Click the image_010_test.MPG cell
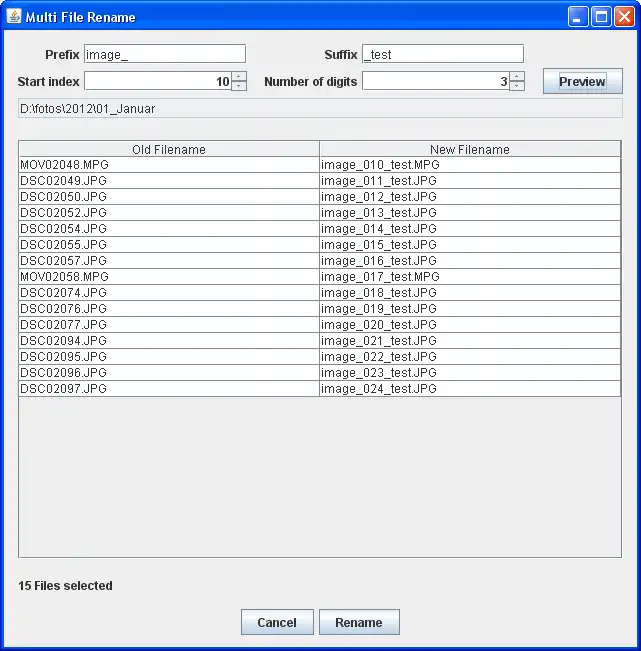The width and height of the screenshot is (641, 651). click(x=470, y=165)
